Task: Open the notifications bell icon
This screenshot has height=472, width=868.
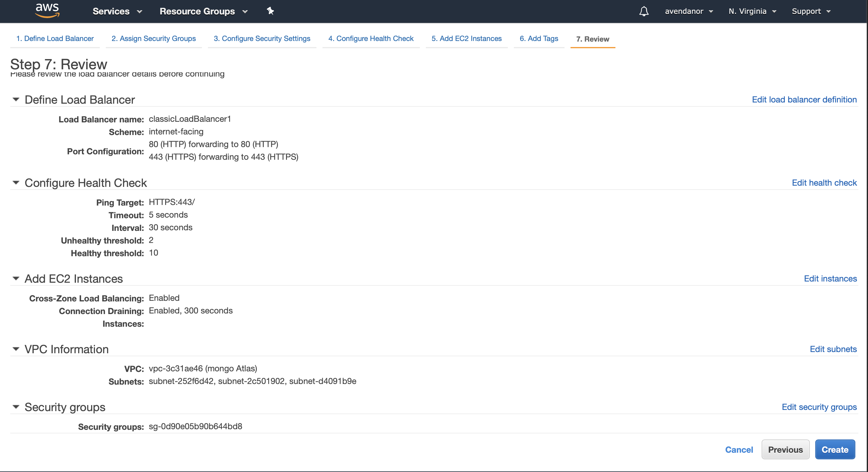Action: 643,11
